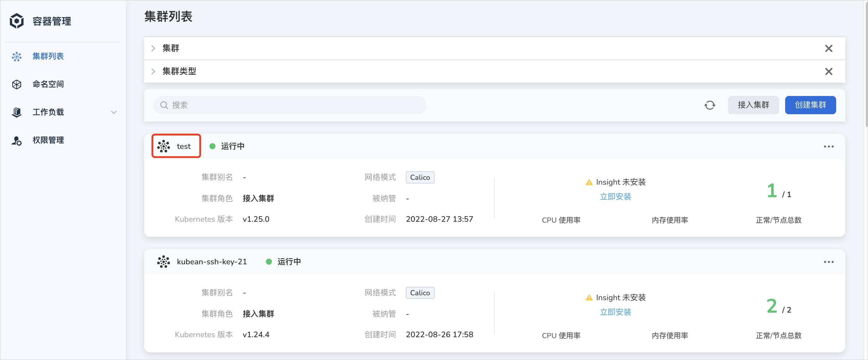Image resolution: width=868 pixels, height=360 pixels.
Task: Expand the 集群 filter row chevron
Action: 153,48
